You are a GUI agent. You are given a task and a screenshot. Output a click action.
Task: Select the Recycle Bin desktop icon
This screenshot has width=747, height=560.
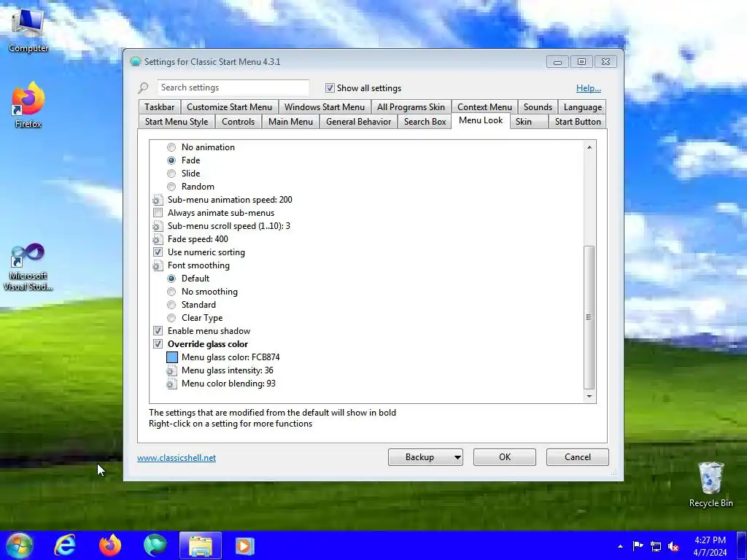click(711, 484)
